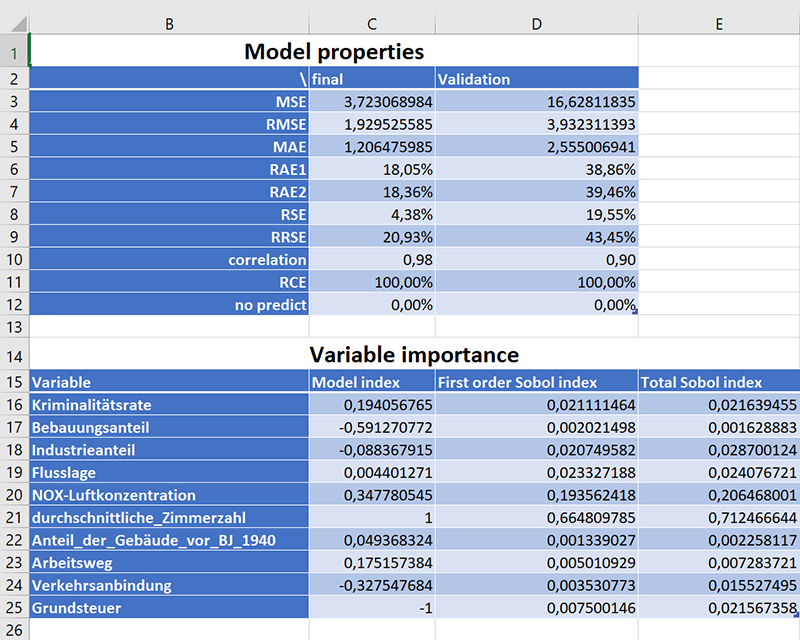The image size is (800, 640).
Task: Click the 39,46% RAE2 validation cell
Action: coord(537,191)
